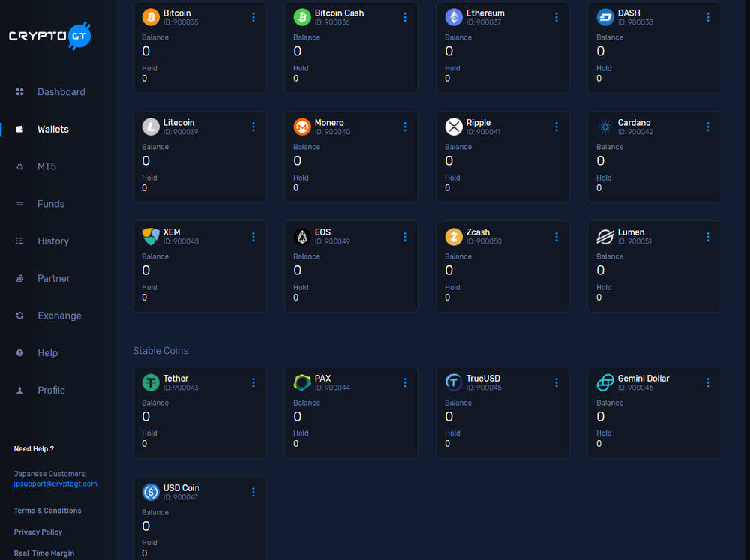The height and width of the screenshot is (560, 750).
Task: Go to Dashboard page
Action: point(61,91)
